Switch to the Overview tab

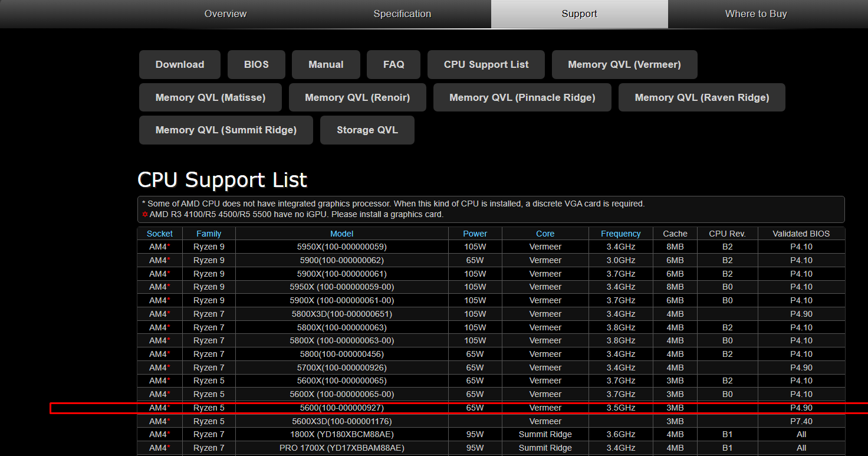tap(225, 14)
